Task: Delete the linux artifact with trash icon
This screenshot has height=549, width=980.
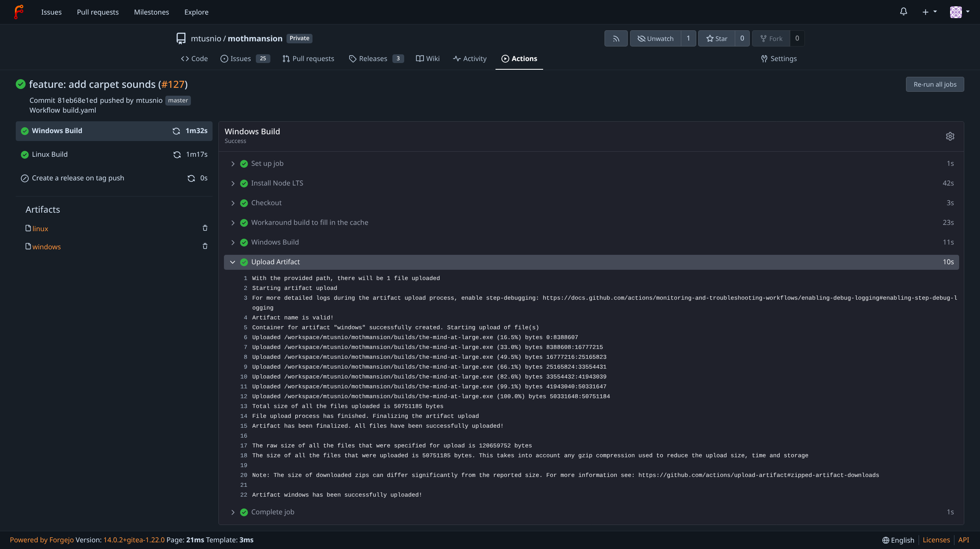Action: [x=205, y=228]
